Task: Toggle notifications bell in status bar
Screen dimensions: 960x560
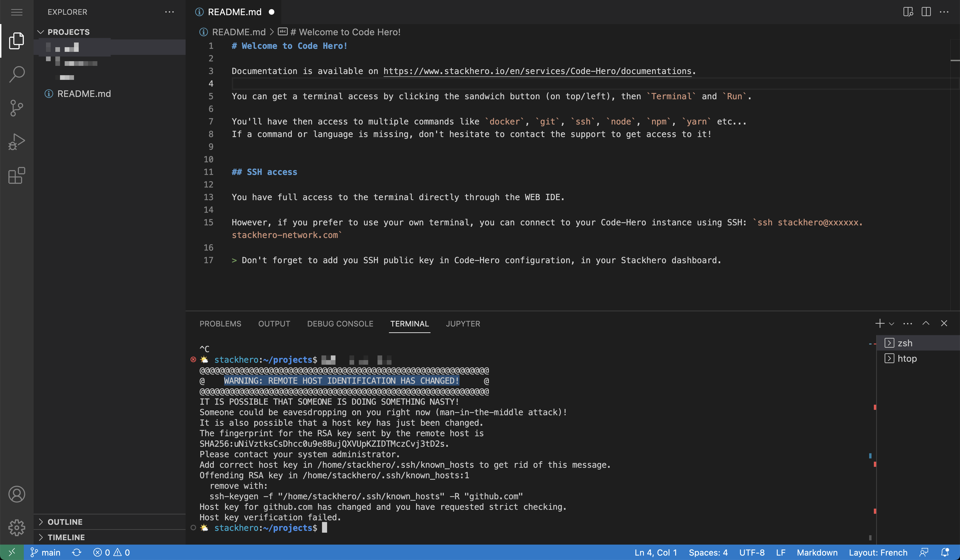Action: tap(945, 552)
